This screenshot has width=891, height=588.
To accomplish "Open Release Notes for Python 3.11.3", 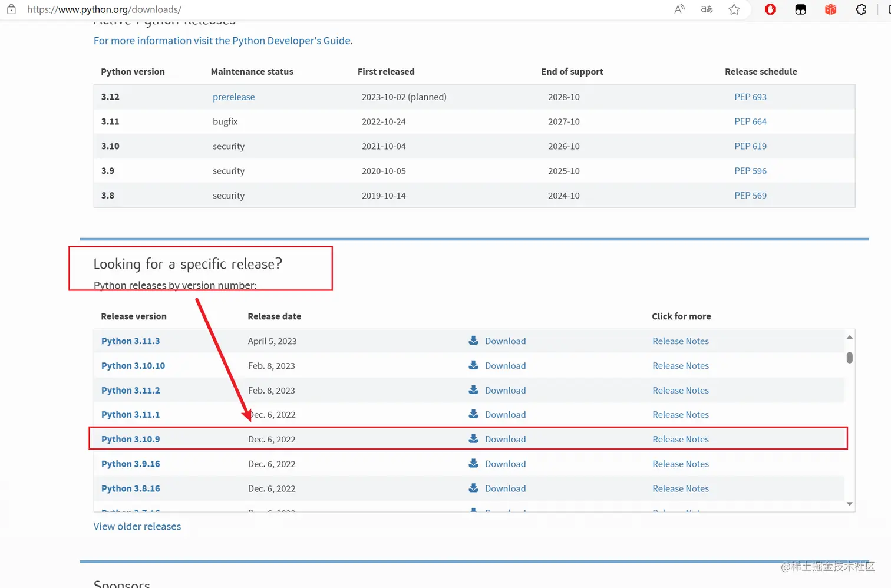I will click(681, 341).
